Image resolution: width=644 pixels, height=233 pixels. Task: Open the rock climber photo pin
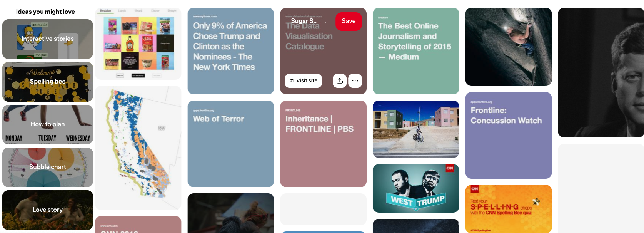pos(508,47)
